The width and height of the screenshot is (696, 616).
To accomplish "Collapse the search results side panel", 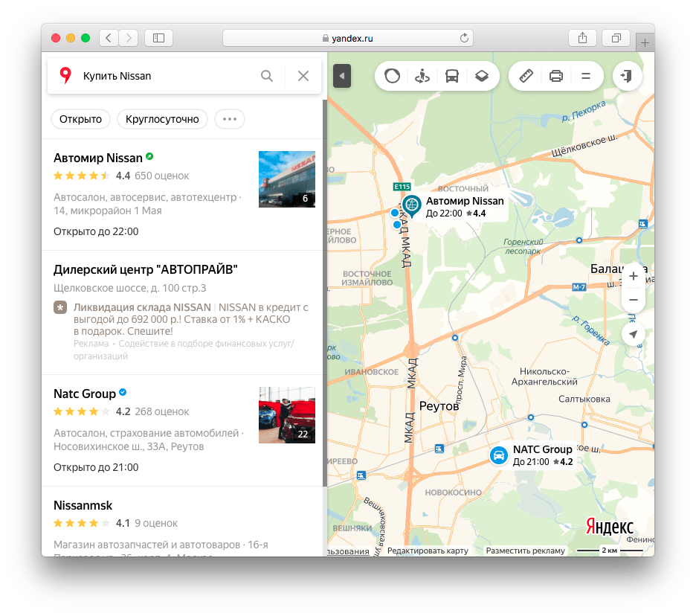I will click(341, 76).
